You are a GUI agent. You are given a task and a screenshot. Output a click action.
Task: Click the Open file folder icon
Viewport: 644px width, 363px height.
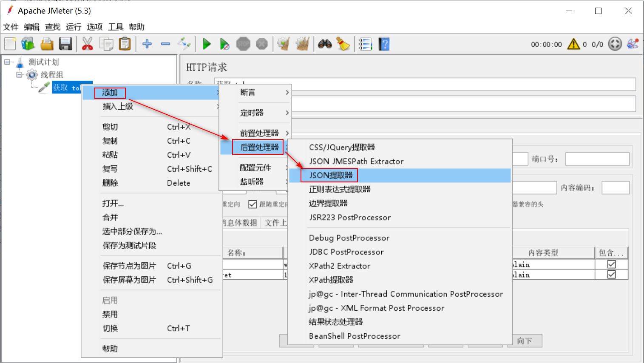(x=47, y=44)
